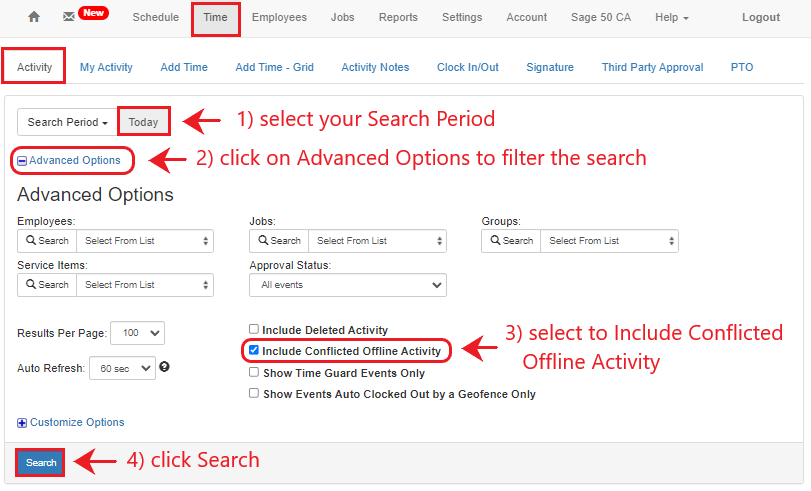Screen dimensions: 811x491
Task: Open the Time menu
Action: pyautogui.click(x=215, y=18)
